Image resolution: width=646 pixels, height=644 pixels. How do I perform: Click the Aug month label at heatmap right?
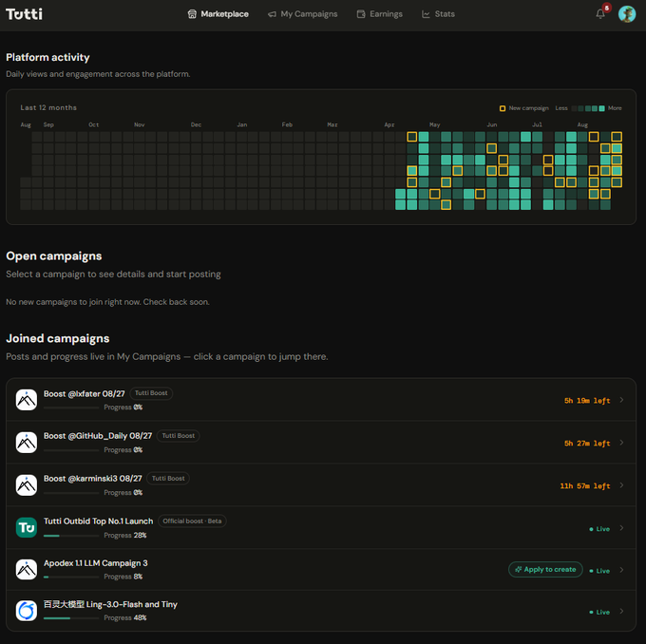582,124
